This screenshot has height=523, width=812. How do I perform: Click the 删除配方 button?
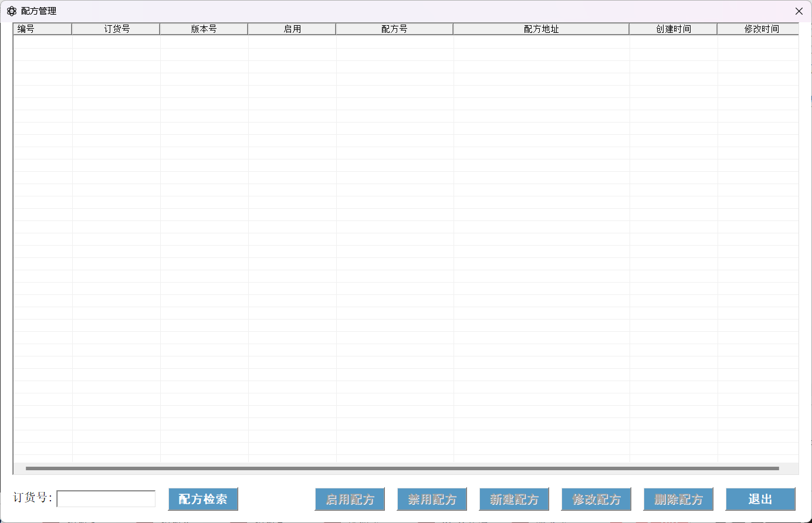click(x=678, y=499)
